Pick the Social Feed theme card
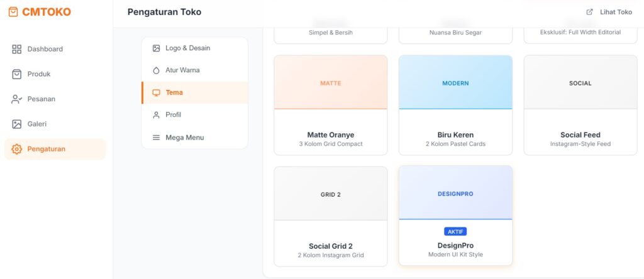 pos(580,105)
